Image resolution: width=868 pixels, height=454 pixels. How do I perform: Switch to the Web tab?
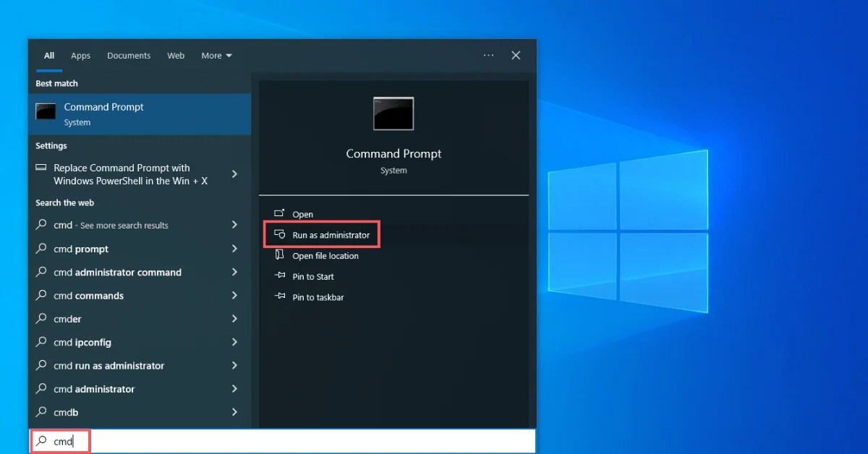tap(176, 56)
